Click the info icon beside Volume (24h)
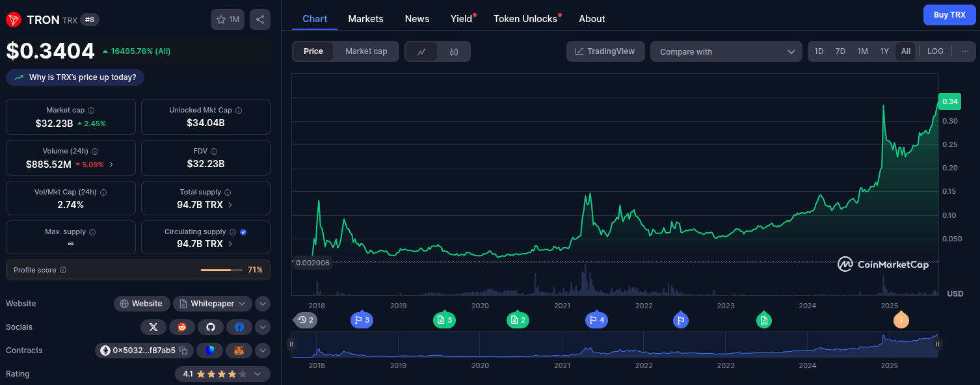Screen dimensions: 980x385 [95, 152]
